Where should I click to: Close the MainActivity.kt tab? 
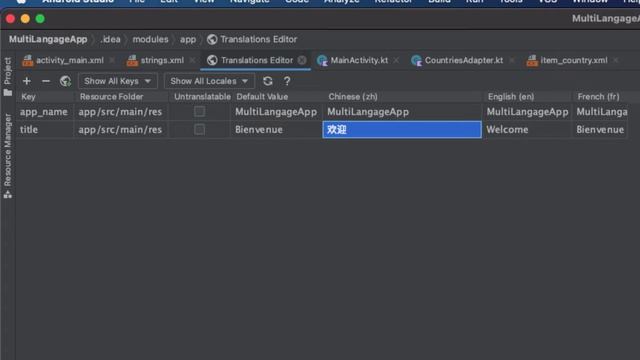(396, 60)
